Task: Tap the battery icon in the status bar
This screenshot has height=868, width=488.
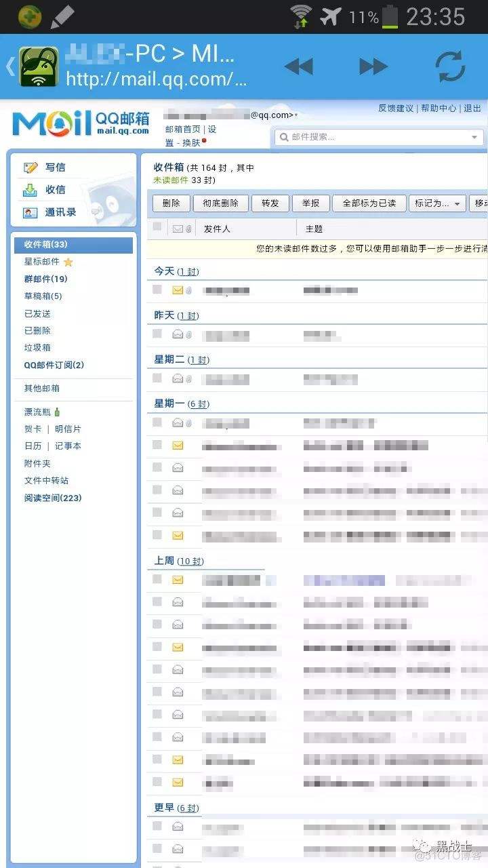Action: (x=390, y=16)
